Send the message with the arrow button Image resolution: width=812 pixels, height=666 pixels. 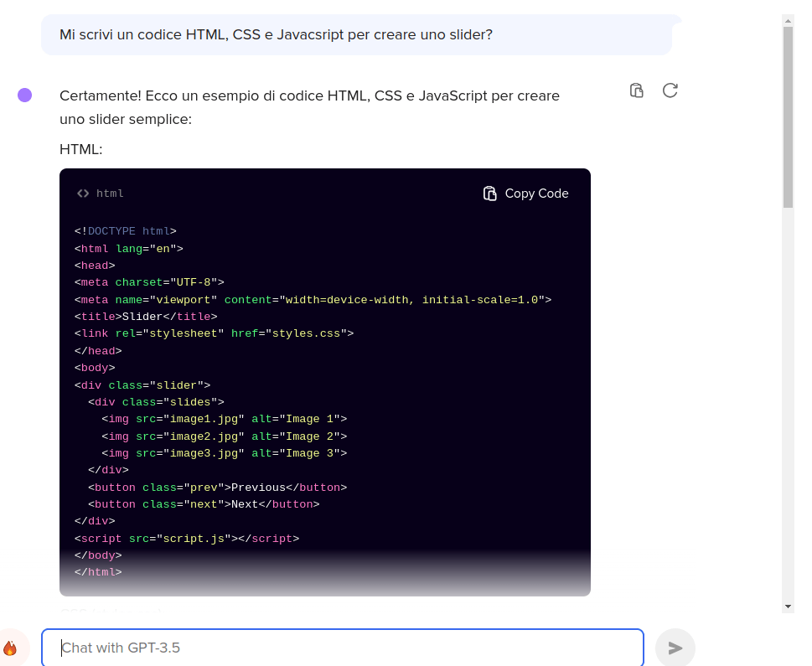pos(675,648)
